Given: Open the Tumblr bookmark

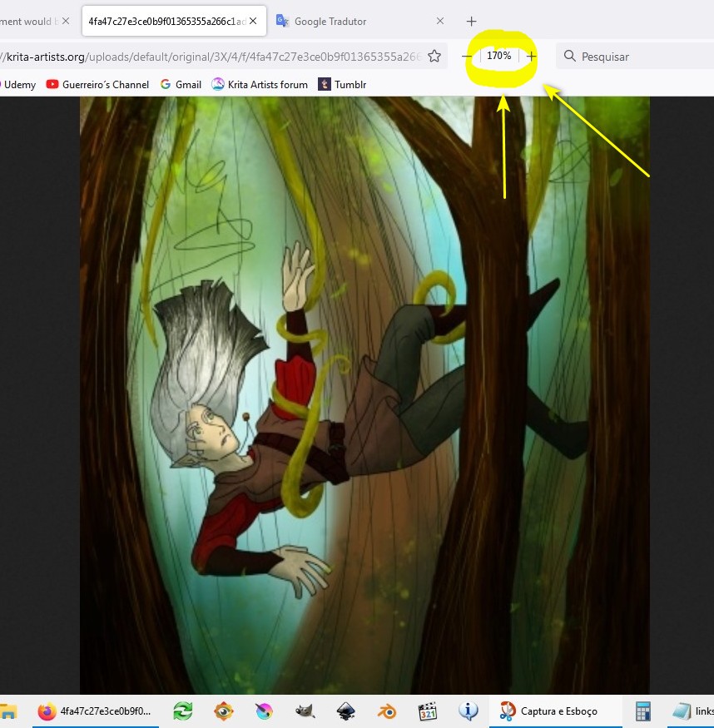Looking at the screenshot, I should 342,85.
